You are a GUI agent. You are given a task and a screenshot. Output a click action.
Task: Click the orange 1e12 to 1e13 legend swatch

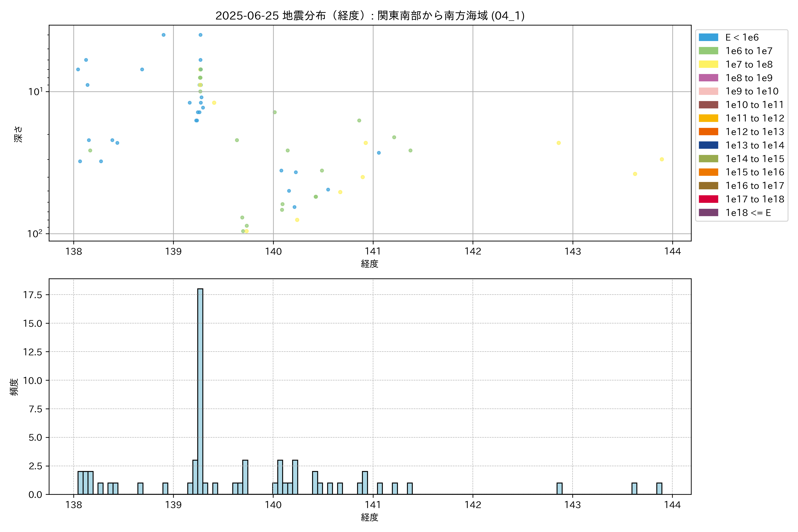708,132
